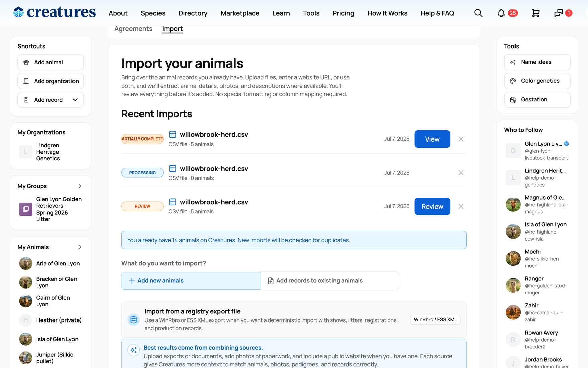Open Help & FAQ
The width and height of the screenshot is (588, 368).
(x=437, y=13)
